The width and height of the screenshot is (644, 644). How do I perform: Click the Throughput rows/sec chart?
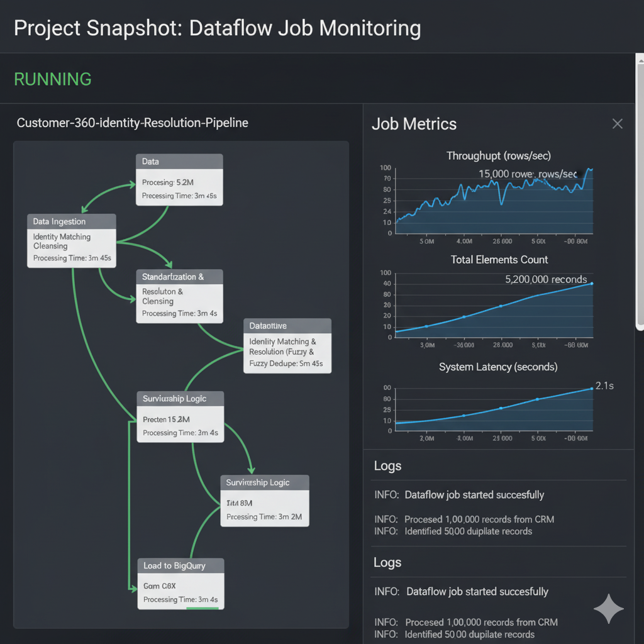[x=493, y=201]
